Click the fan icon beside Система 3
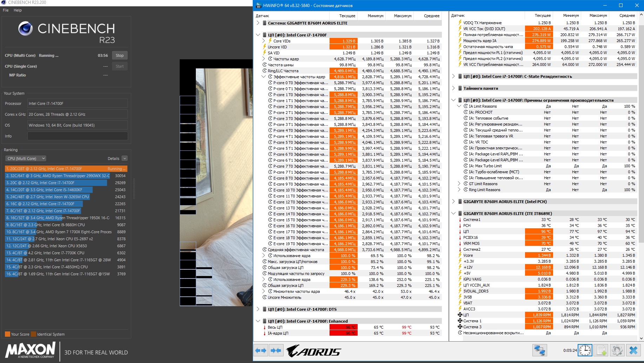Viewport: 644px width, 363px height. coord(460,327)
